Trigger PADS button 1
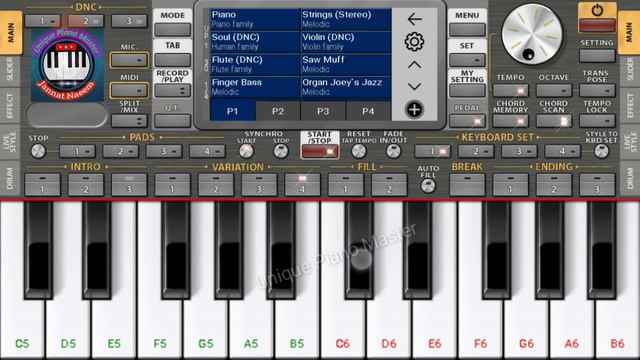Screen dimensions: 640x360 pyautogui.click(x=77, y=151)
